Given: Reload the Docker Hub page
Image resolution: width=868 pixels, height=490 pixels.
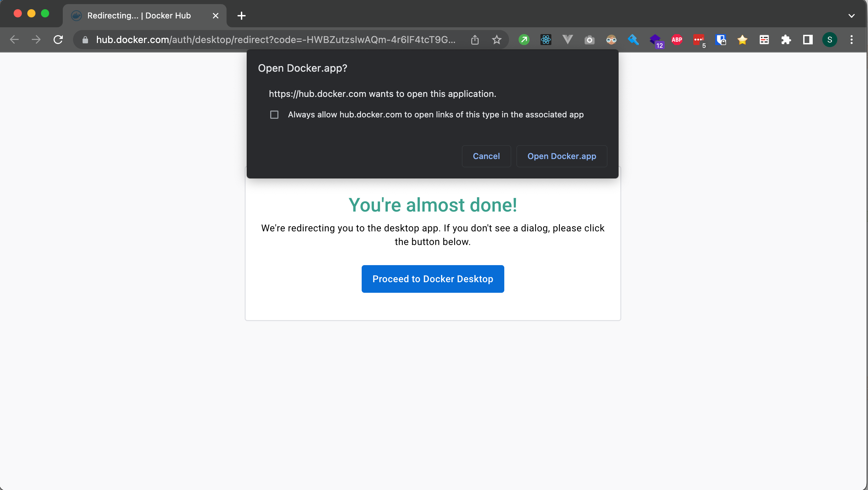Looking at the screenshot, I should (58, 40).
